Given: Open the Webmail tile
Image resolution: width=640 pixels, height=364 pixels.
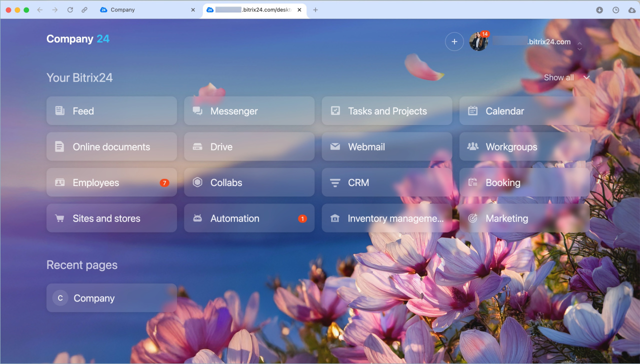Looking at the screenshot, I should [387, 146].
